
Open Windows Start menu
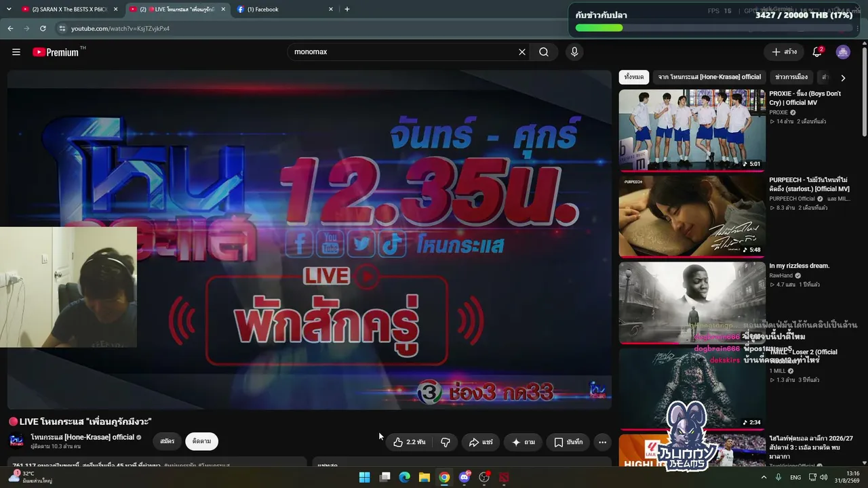point(364,477)
